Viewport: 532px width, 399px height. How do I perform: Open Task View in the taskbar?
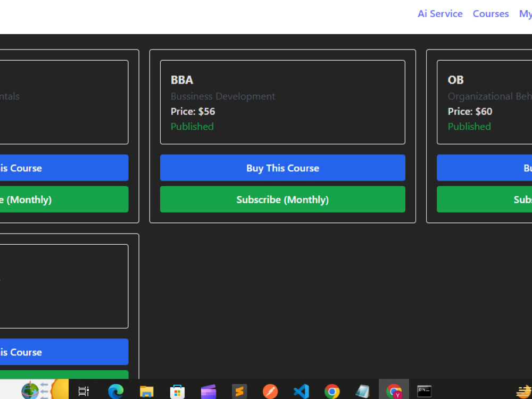pos(84,391)
